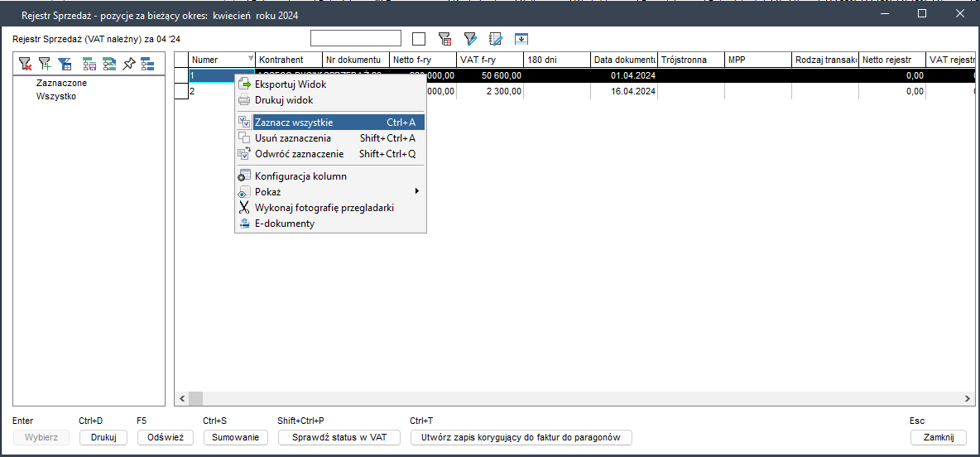Expand the Pokaż submenu arrow

416,190
